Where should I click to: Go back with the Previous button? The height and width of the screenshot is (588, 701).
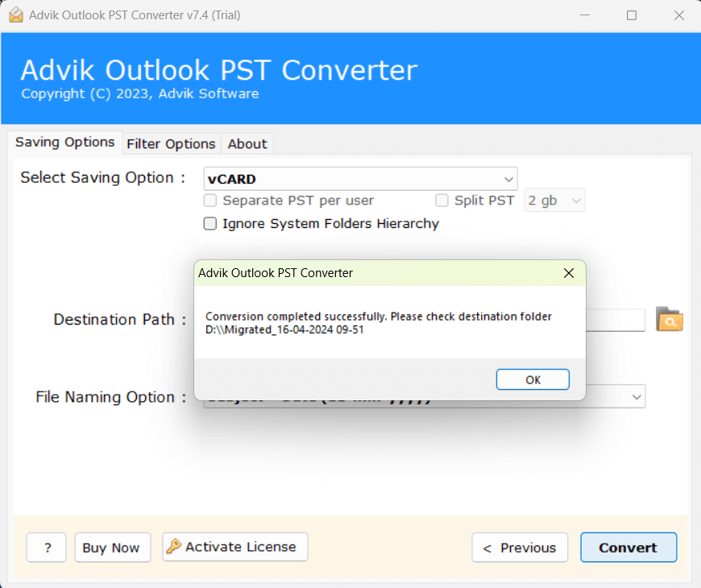(520, 548)
